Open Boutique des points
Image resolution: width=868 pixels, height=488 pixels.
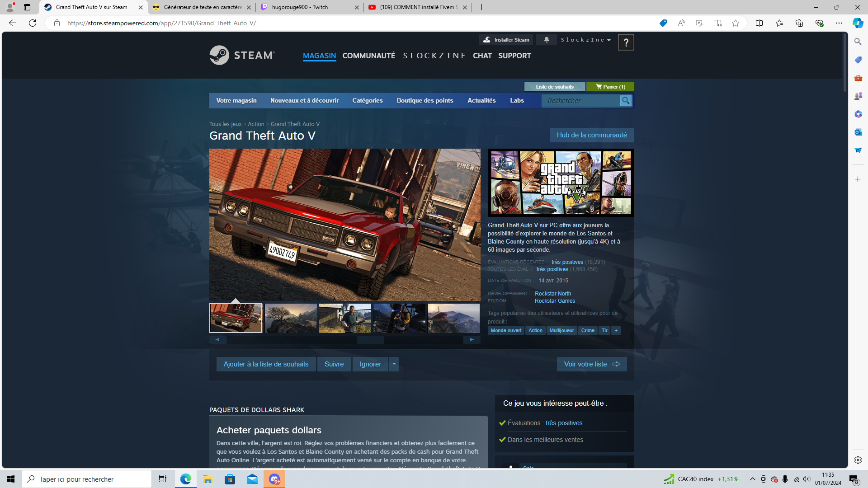(x=425, y=101)
